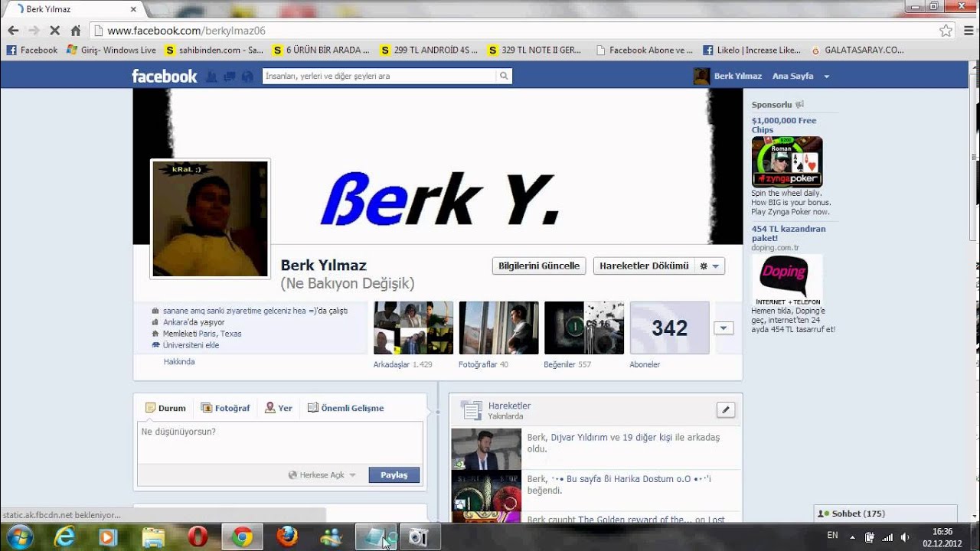980x551 pixels.
Task: Open friend requests icon in Facebook bar
Action: [212, 77]
